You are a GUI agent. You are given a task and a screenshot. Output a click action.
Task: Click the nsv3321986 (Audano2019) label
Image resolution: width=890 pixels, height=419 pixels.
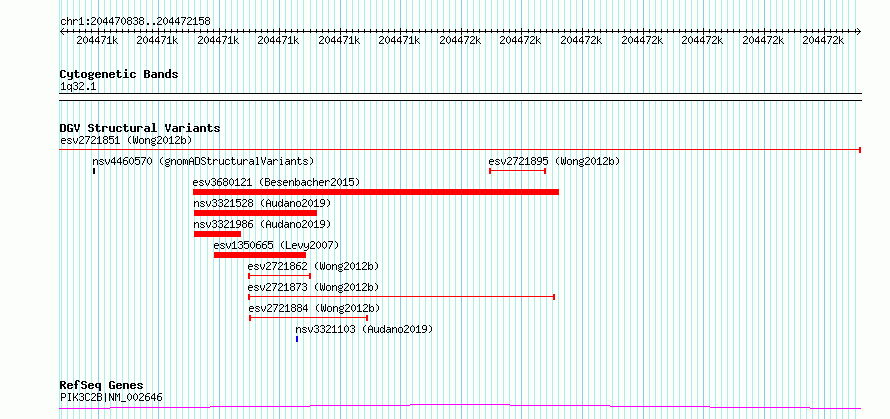(x=262, y=224)
